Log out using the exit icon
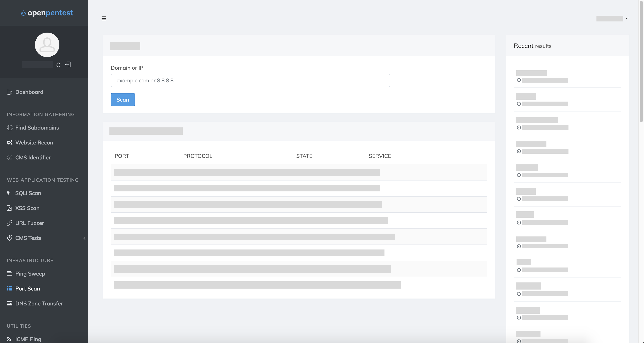Viewport: 644px width, 343px height. [x=68, y=65]
